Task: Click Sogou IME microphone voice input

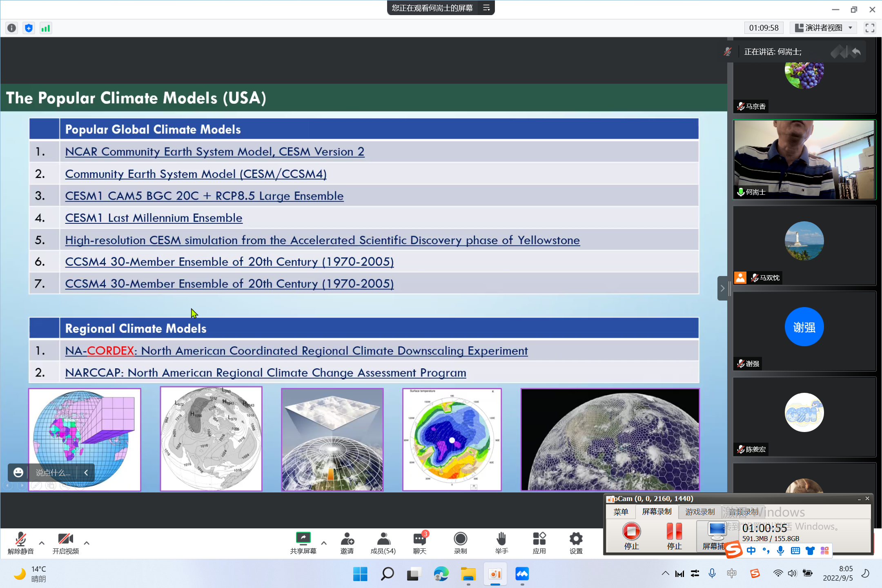Action: [x=780, y=550]
